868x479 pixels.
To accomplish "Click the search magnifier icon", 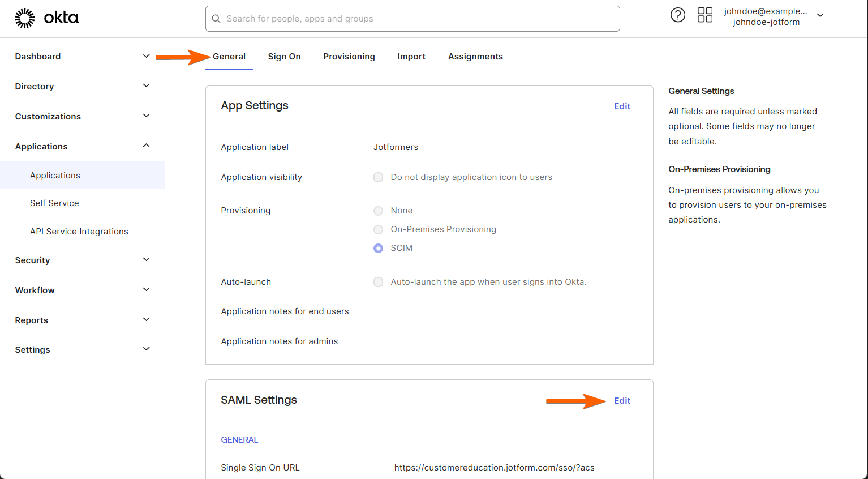I will pyautogui.click(x=216, y=19).
